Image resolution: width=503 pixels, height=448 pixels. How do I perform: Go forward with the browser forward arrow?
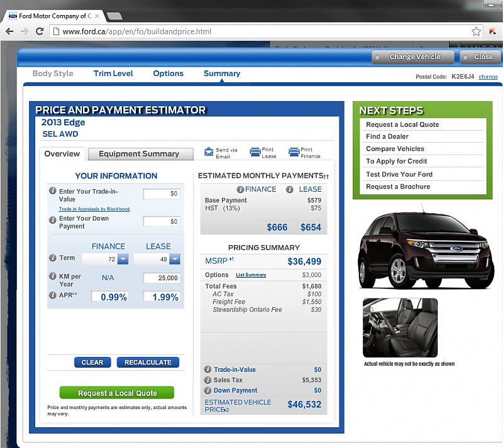pyautogui.click(x=25, y=31)
